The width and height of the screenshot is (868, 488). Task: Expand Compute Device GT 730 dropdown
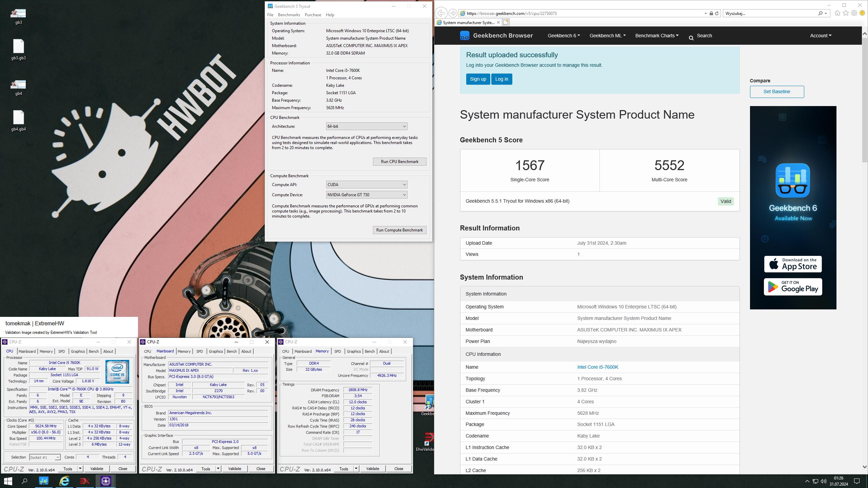click(367, 195)
